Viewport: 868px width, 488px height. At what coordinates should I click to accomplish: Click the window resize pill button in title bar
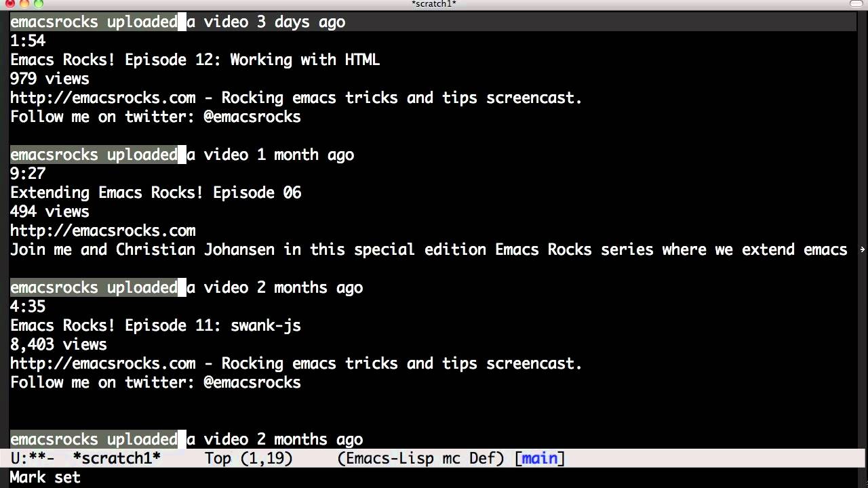[x=856, y=4]
